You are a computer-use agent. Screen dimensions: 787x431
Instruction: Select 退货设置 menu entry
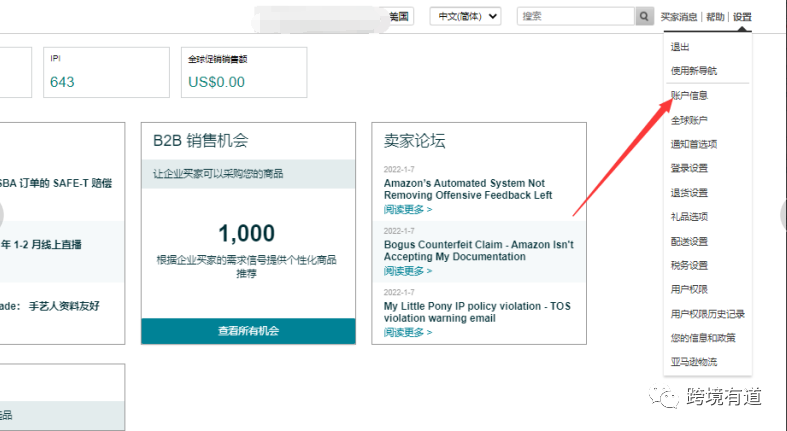tap(689, 193)
